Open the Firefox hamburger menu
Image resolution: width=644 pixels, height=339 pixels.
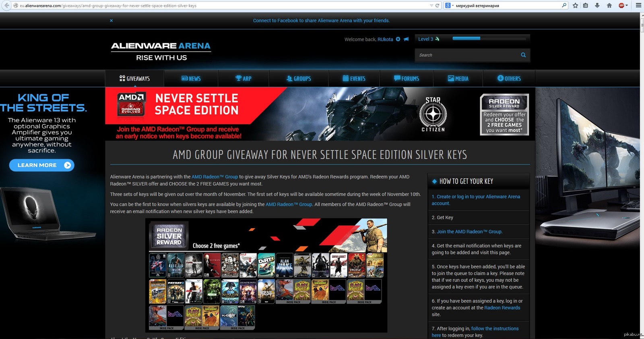[x=638, y=6]
